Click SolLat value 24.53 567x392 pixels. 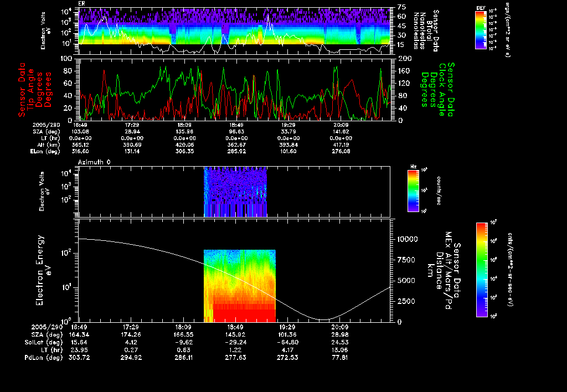pos(340,343)
